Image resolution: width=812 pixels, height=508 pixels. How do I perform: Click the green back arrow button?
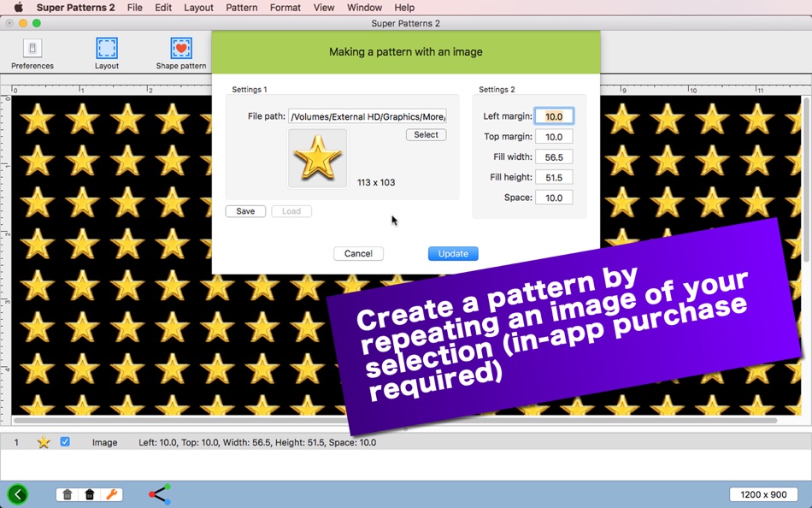coord(18,494)
